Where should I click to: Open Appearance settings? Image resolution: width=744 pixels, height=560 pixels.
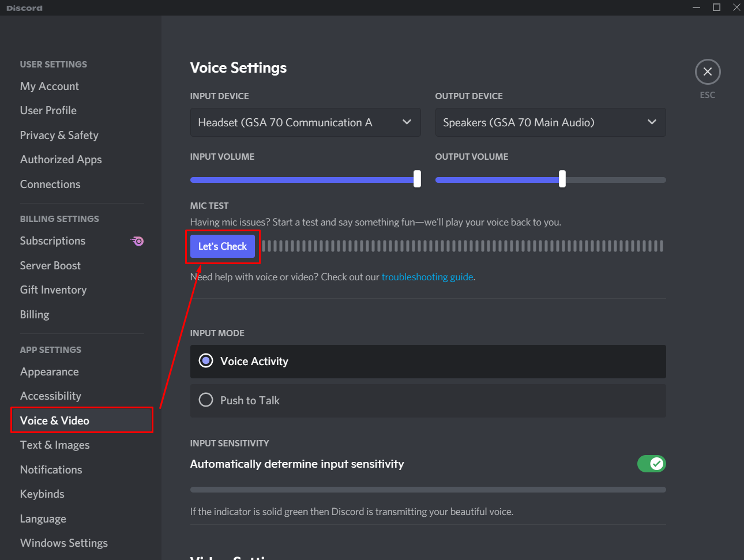50,371
